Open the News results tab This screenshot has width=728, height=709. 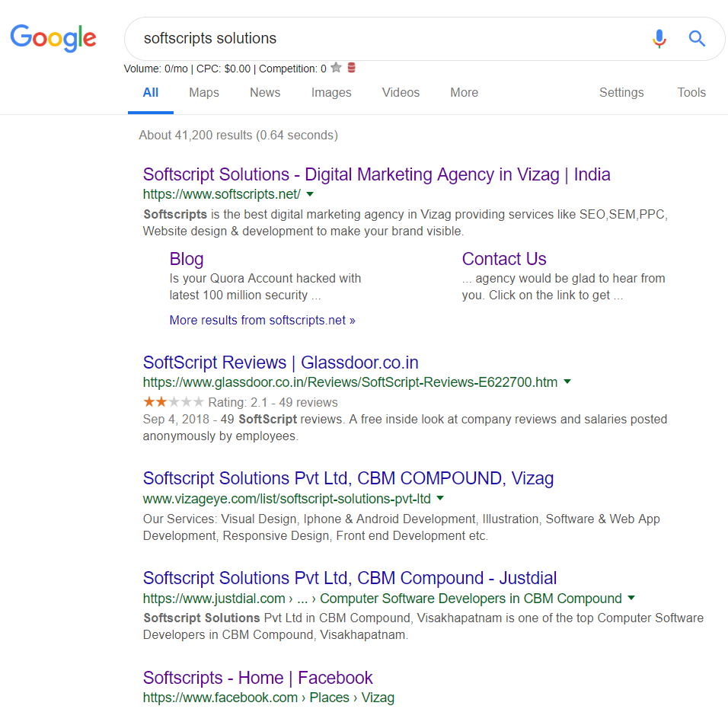[x=265, y=93]
